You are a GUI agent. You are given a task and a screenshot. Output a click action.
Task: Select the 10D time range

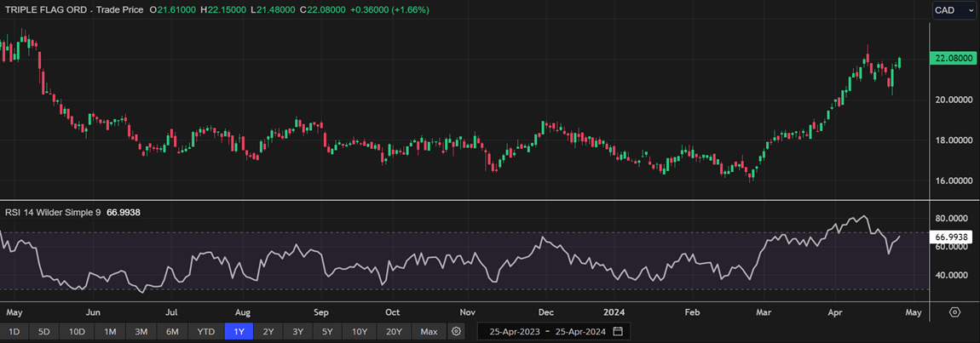click(77, 331)
